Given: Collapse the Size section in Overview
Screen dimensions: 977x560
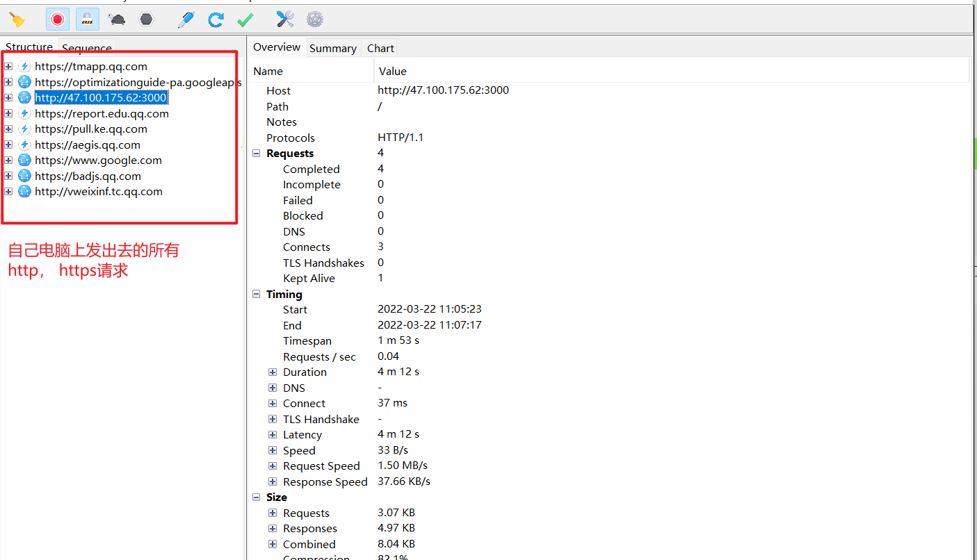Looking at the screenshot, I should (257, 497).
